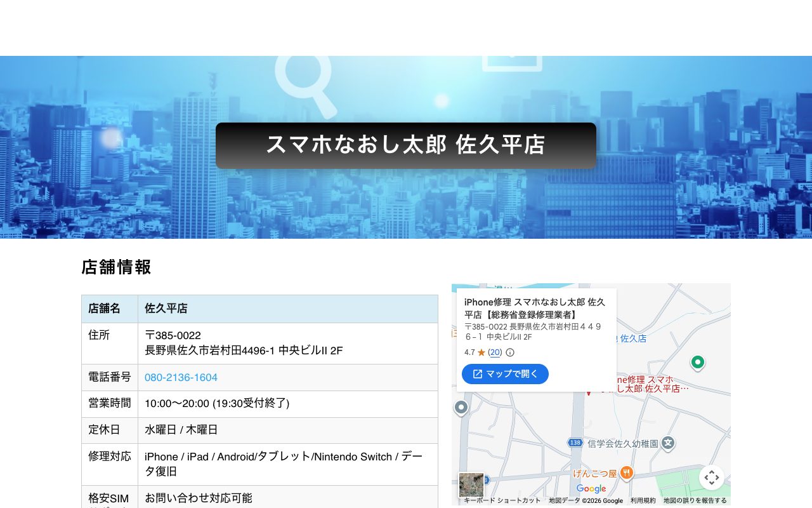Select the restaurant icon beside げんこつ屋
The image size is (812, 508).
(x=626, y=472)
